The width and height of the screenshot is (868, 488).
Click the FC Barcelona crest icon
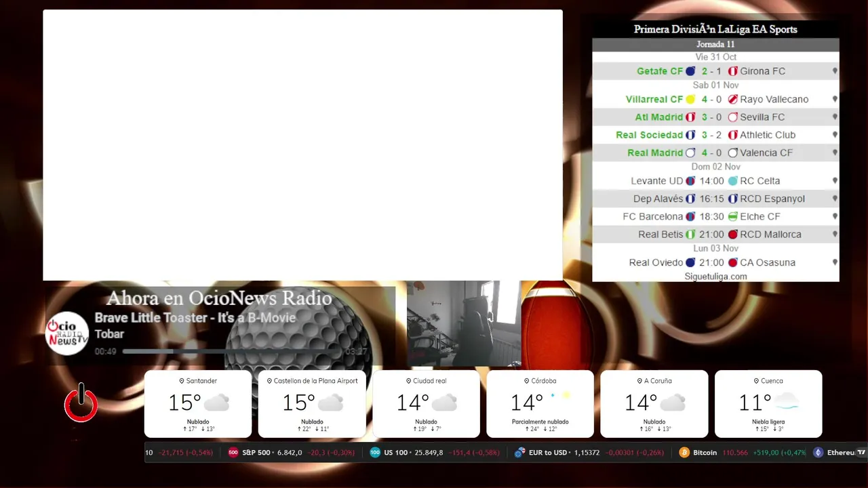pos(690,217)
